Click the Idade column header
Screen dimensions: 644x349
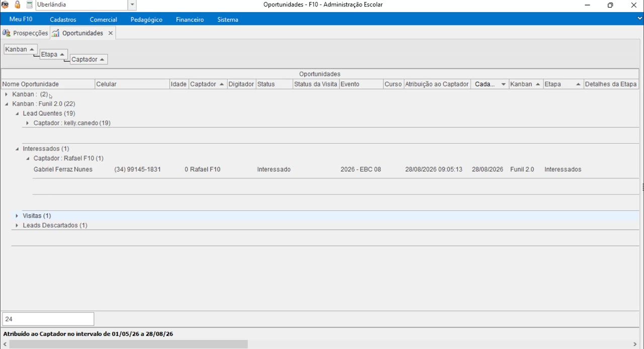coord(179,84)
